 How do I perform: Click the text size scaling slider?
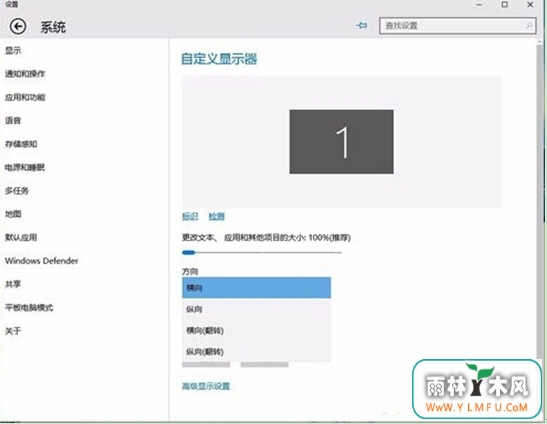point(262,252)
